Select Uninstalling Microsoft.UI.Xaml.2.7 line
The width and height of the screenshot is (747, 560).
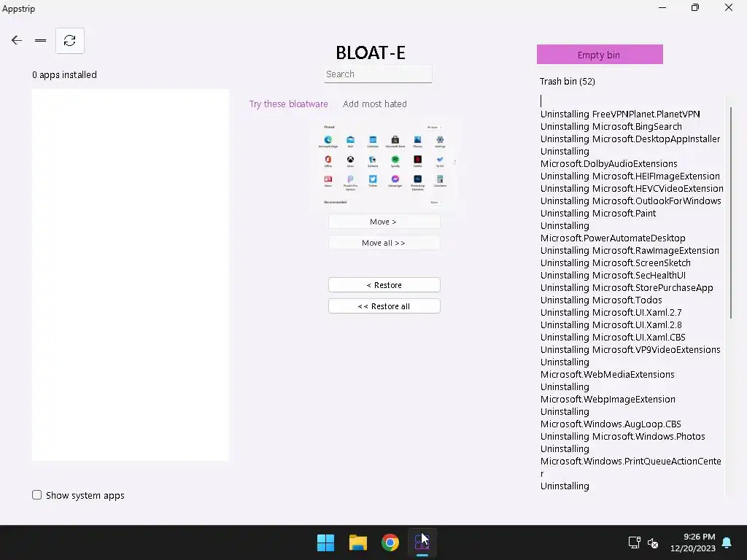pos(611,312)
